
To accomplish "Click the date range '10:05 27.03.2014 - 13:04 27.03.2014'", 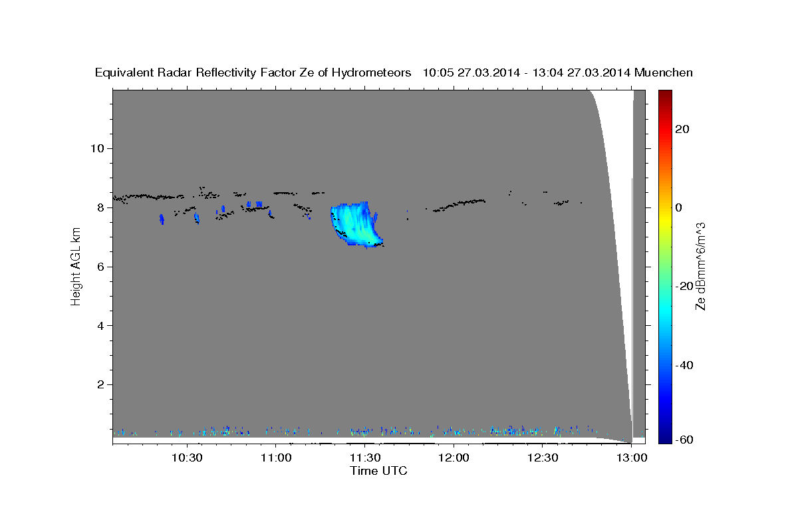I will 527,73.
